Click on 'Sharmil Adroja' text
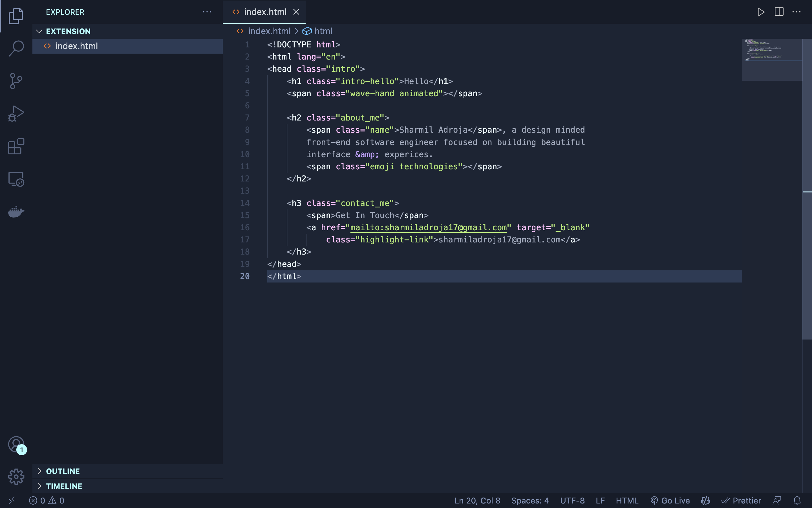This screenshot has width=812, height=508. click(x=433, y=130)
